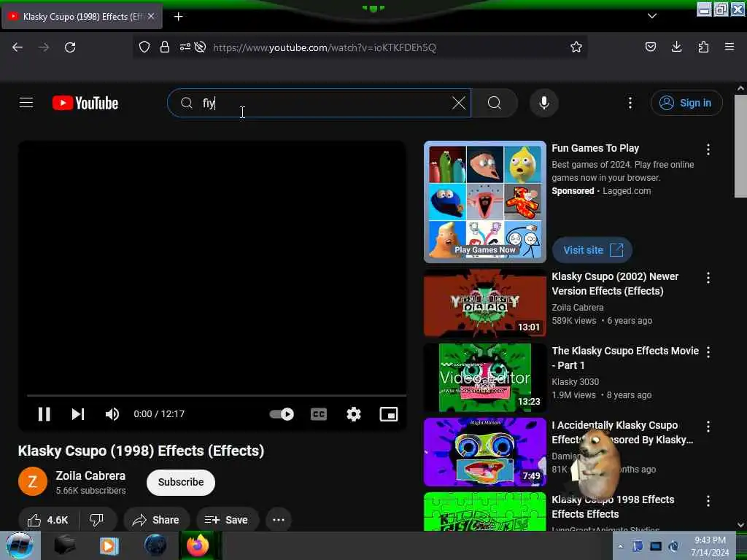Clear the search query with the X
Screen dimensions: 747x560
[459, 103]
